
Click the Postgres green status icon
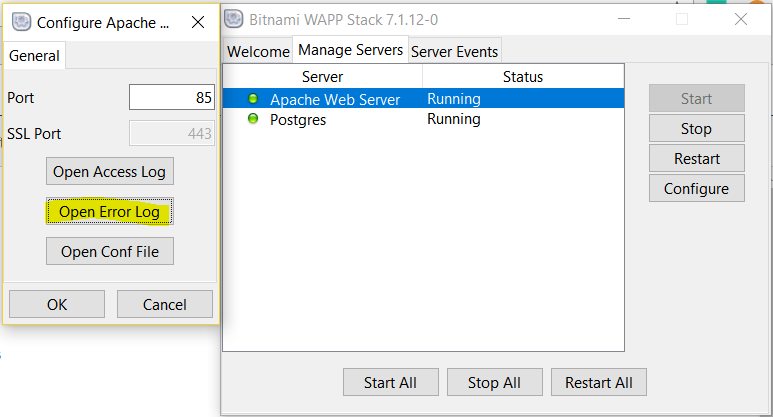(x=253, y=119)
